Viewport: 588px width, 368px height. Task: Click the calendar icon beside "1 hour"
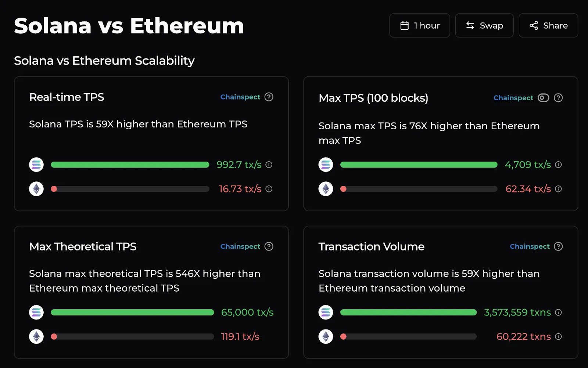pos(405,25)
